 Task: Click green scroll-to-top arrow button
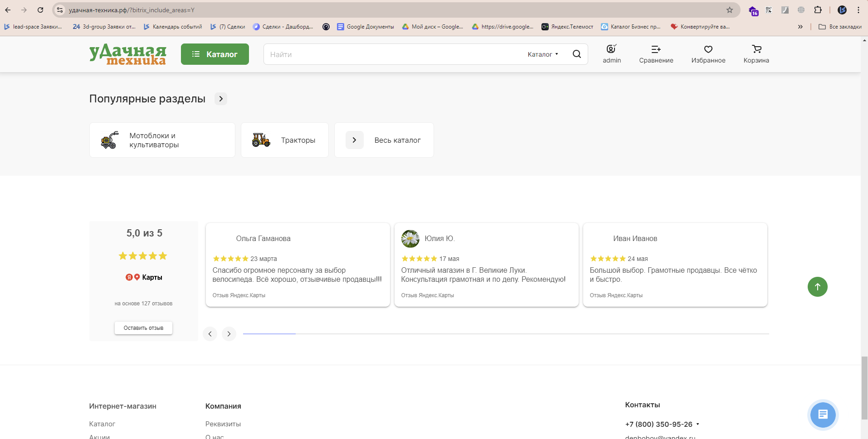tap(817, 287)
